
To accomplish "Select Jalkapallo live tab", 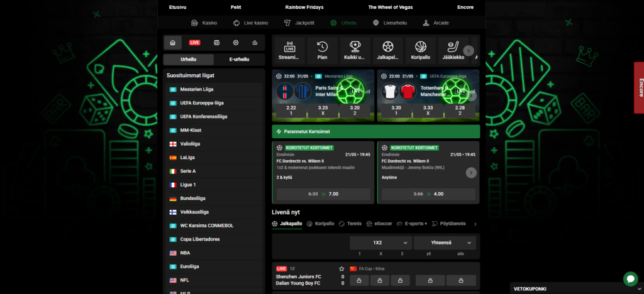I will tap(287, 224).
